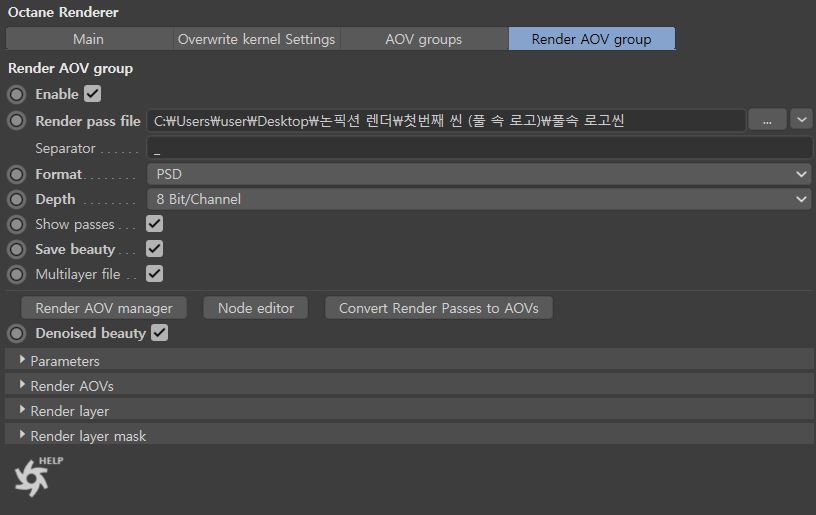The image size is (816, 515).
Task: Launch the Node editor
Action: [256, 308]
